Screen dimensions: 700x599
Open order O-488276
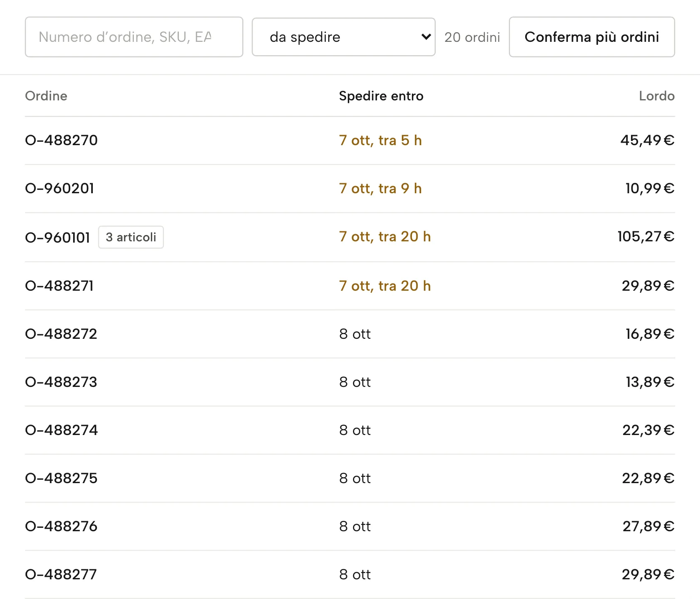[x=61, y=526]
